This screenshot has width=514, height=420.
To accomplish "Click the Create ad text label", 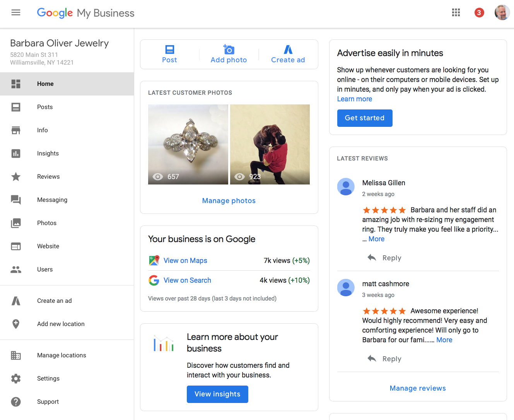I will (x=288, y=60).
